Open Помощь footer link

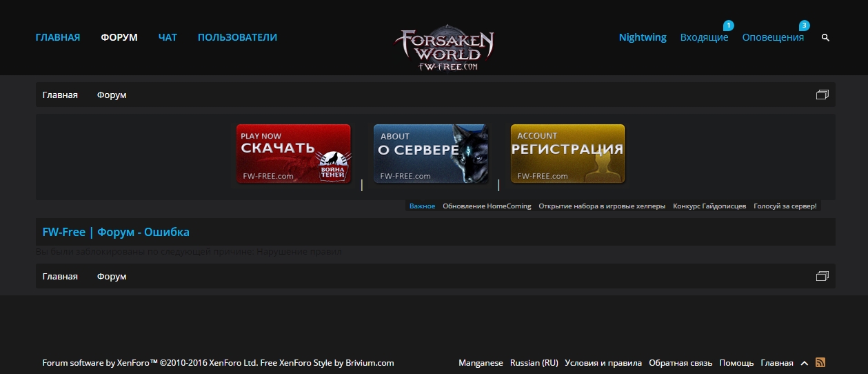coord(736,362)
